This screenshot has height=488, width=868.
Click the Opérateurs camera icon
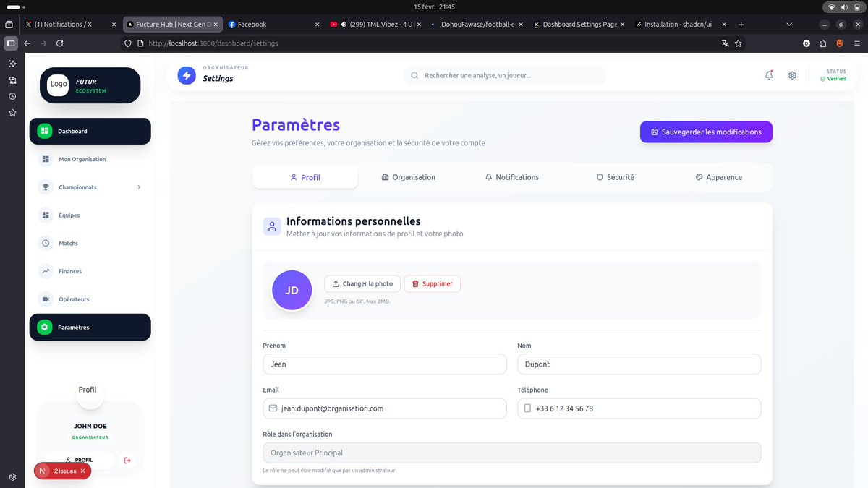click(x=46, y=299)
